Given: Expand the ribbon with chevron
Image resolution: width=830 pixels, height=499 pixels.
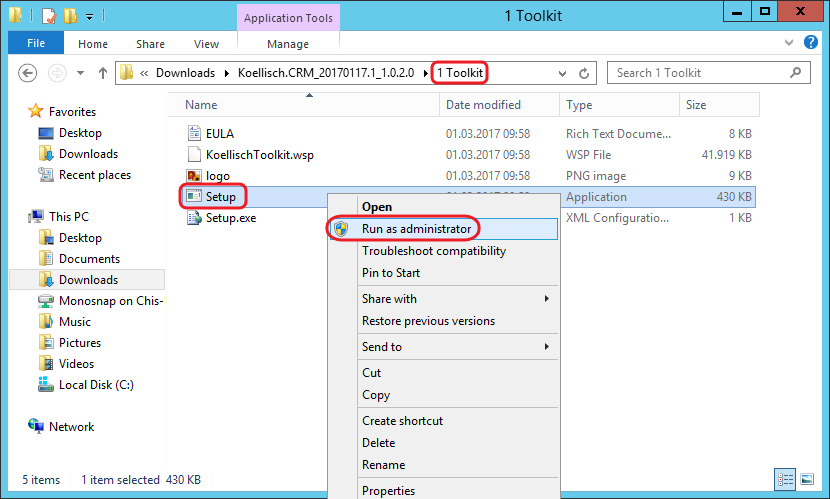Looking at the screenshot, I should [789, 42].
